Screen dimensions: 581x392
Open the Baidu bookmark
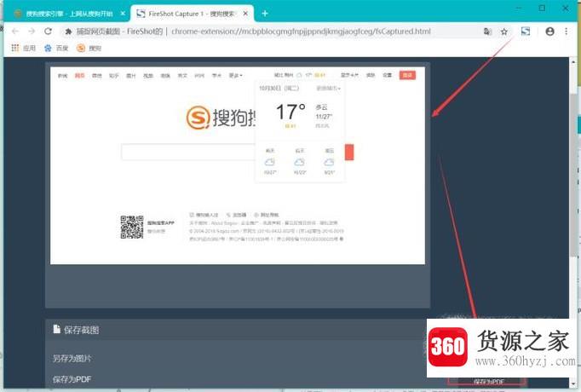pyautogui.click(x=56, y=49)
